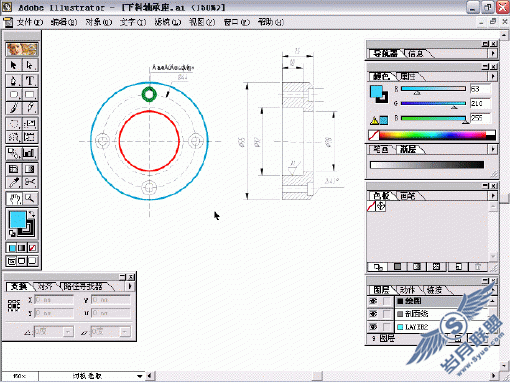Viewport: 510px width, 383px height.
Task: Click the color spectrum bar
Action: pos(432,135)
